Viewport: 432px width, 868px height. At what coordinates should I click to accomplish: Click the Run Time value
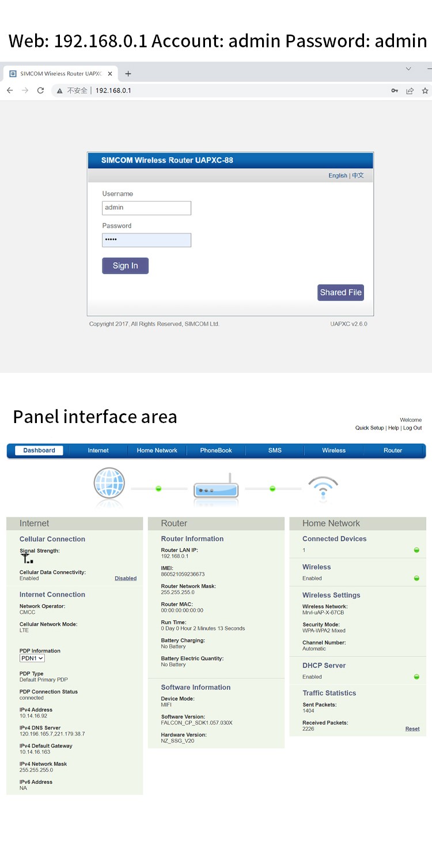[x=203, y=628]
